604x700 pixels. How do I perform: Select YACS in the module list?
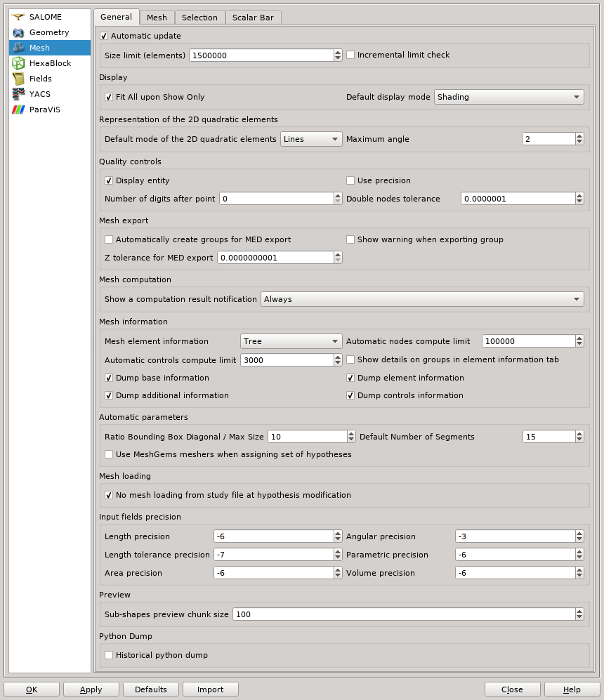tap(50, 94)
